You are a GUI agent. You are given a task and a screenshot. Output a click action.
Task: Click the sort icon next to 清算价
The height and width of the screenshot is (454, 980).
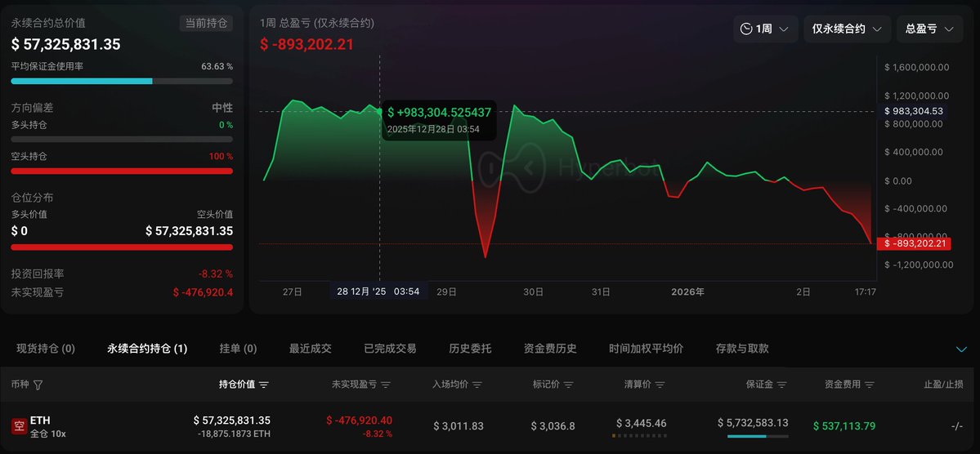point(660,385)
